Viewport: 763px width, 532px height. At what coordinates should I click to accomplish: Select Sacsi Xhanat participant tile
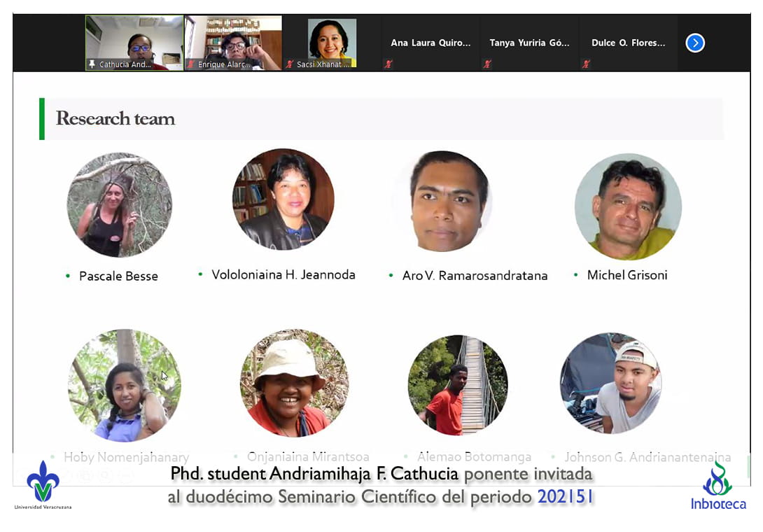click(x=332, y=41)
